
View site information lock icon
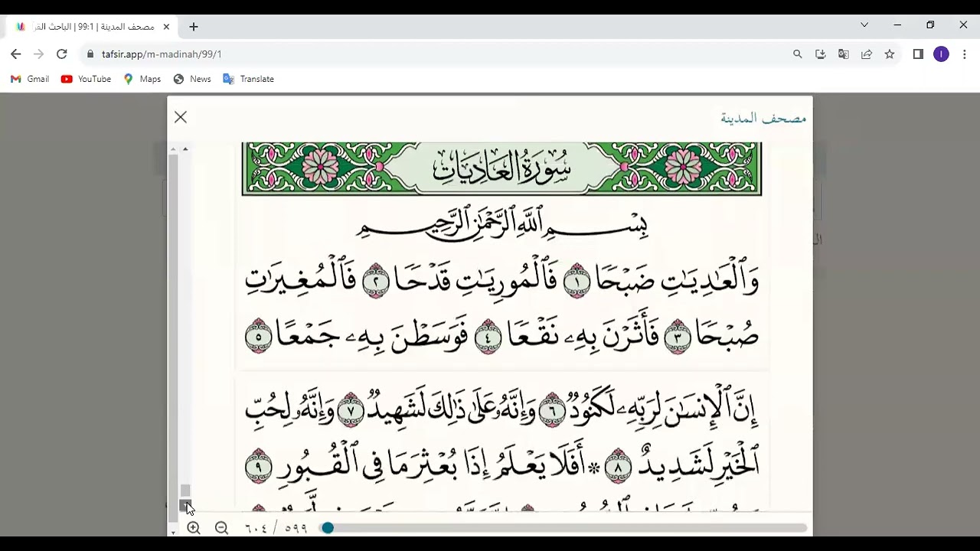pos(90,54)
